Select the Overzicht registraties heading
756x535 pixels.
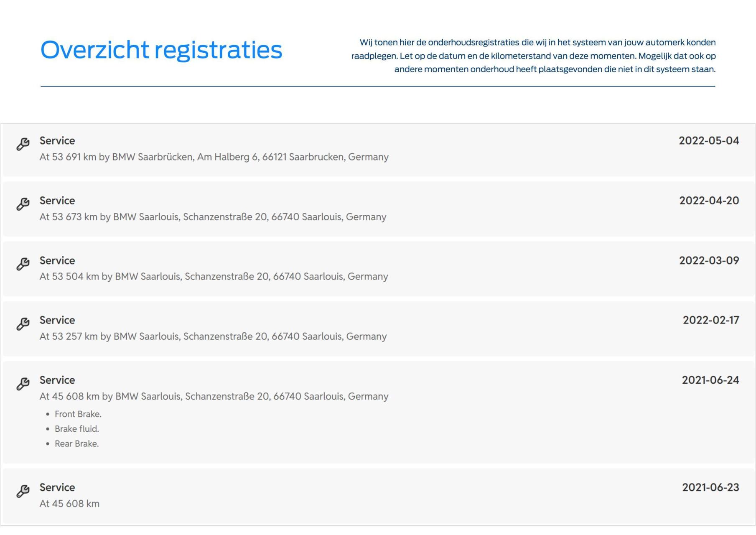click(x=161, y=50)
